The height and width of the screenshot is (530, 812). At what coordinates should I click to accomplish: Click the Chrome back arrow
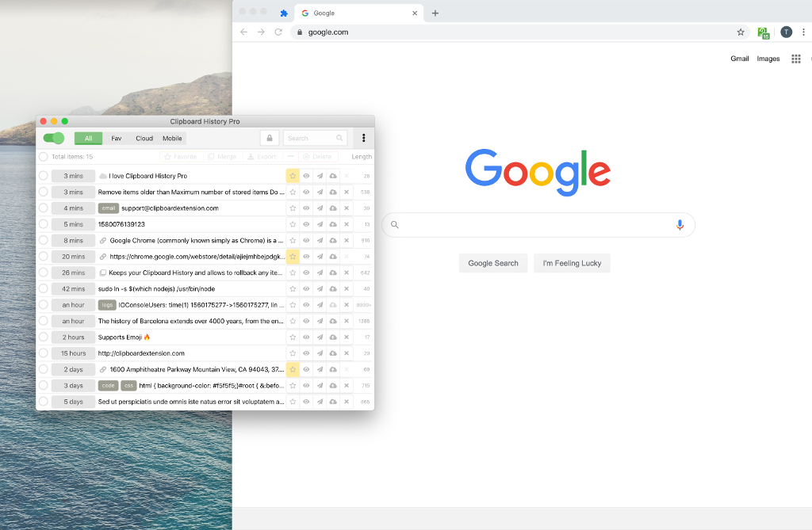(244, 32)
